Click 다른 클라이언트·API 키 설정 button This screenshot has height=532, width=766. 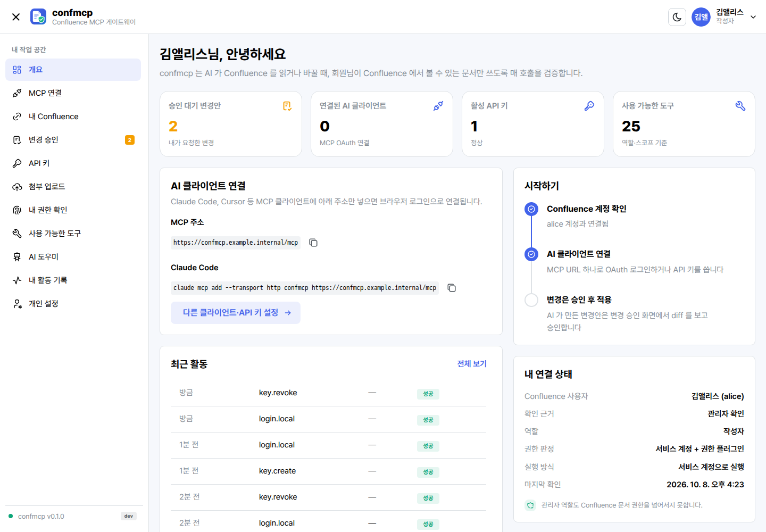tap(236, 313)
